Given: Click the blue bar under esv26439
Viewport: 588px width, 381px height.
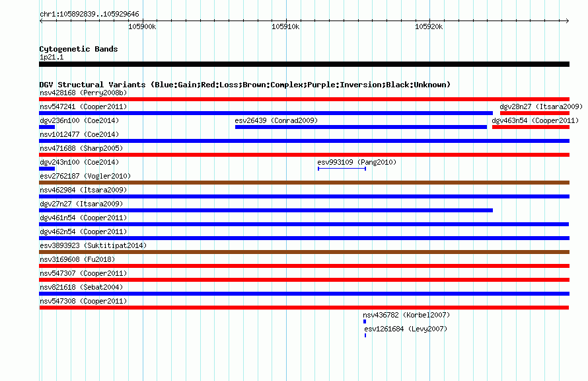Looking at the screenshot, I should [361, 127].
